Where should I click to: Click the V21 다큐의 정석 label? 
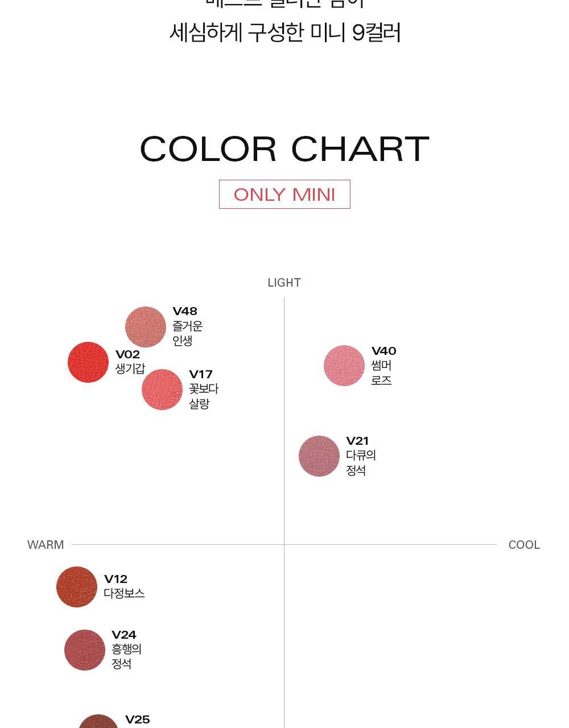pos(361,456)
